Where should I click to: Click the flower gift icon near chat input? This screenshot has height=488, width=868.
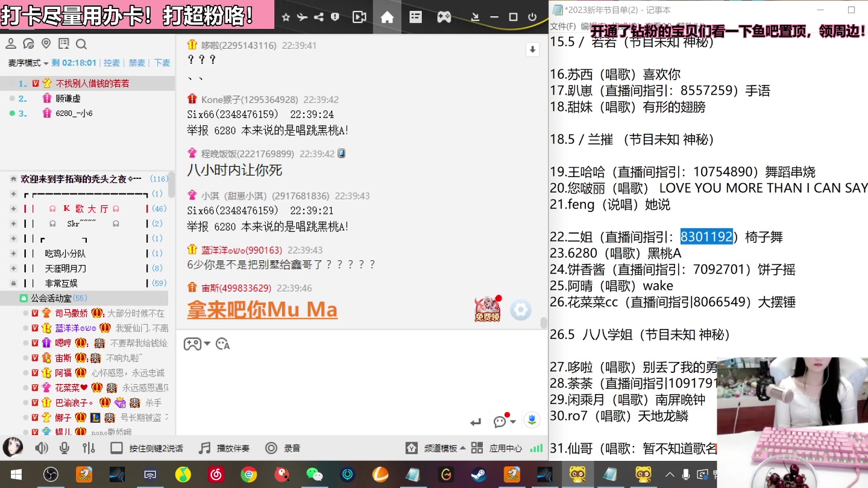point(531,420)
